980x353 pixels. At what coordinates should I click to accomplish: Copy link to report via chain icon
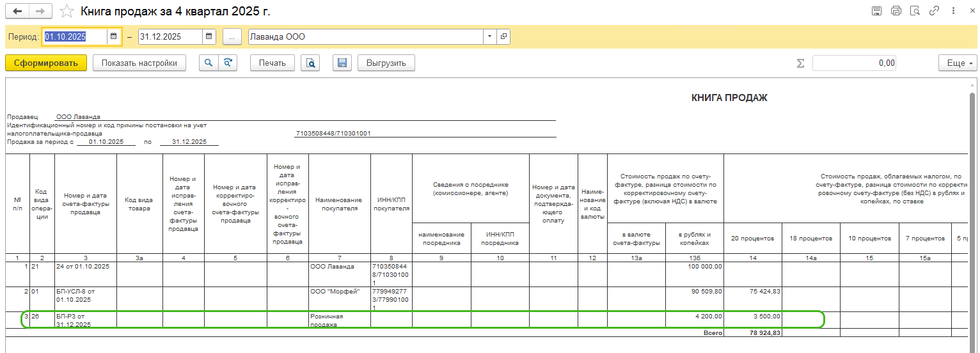(934, 11)
